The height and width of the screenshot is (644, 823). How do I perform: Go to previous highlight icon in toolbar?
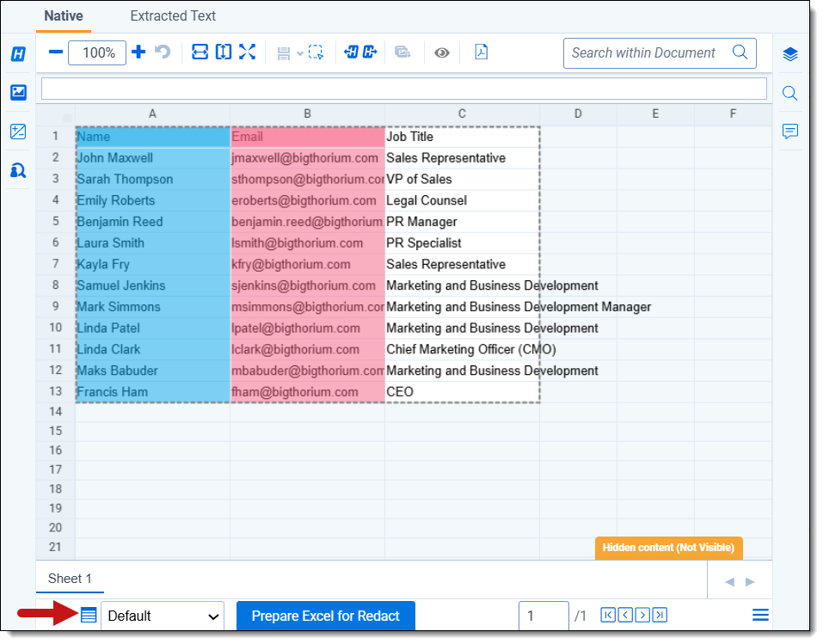(x=351, y=52)
